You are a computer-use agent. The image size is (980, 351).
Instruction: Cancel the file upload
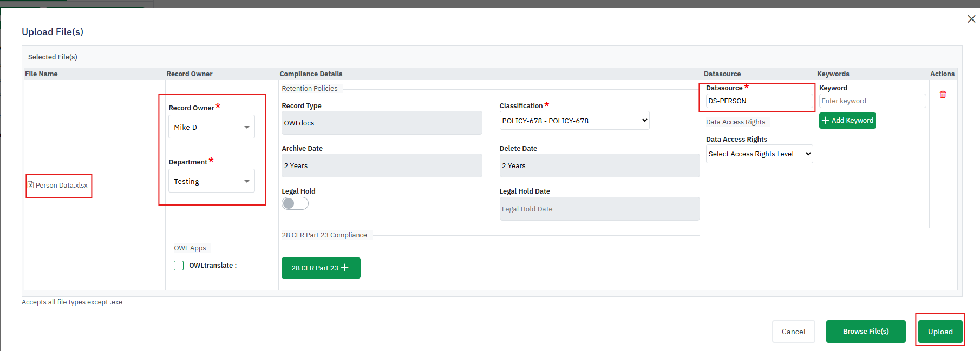click(793, 332)
